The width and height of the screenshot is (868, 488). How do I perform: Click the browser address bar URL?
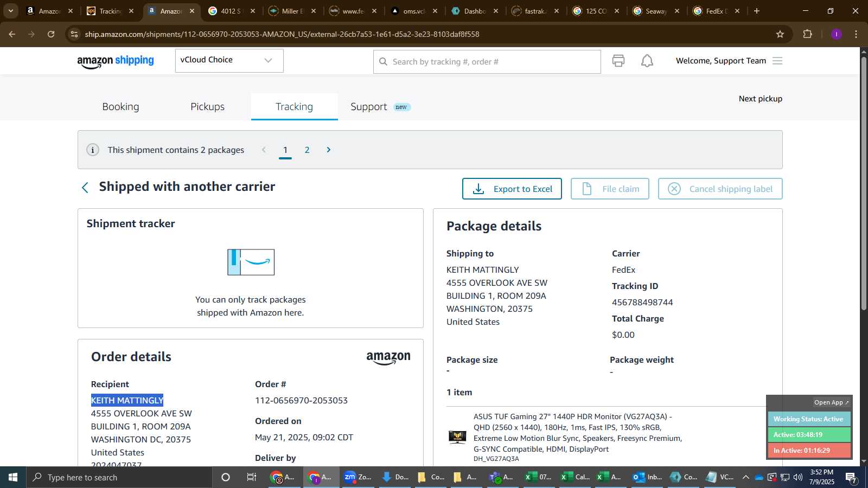tap(282, 34)
